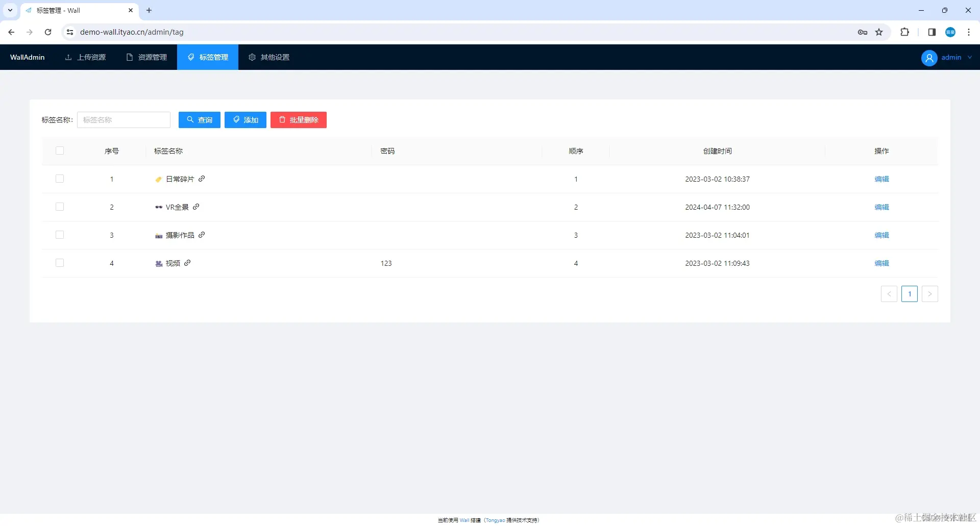The image size is (980, 526).
Task: Expand the admin user dropdown arrow
Action: pos(970,58)
